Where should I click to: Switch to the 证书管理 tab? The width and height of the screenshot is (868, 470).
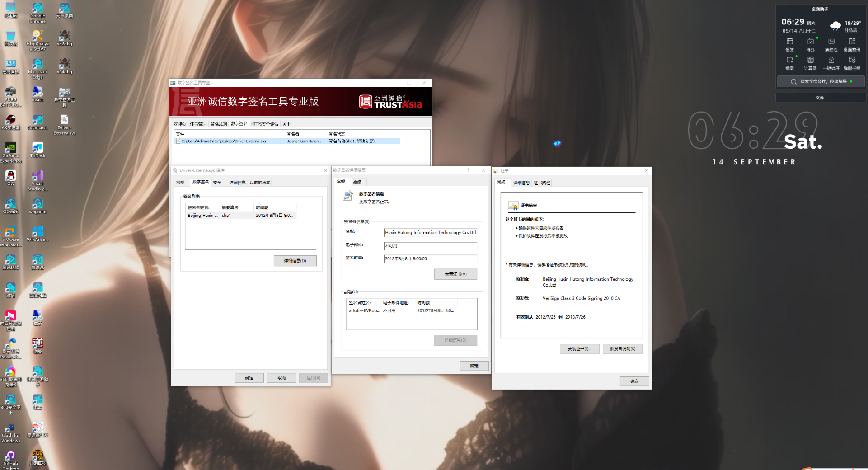198,124
